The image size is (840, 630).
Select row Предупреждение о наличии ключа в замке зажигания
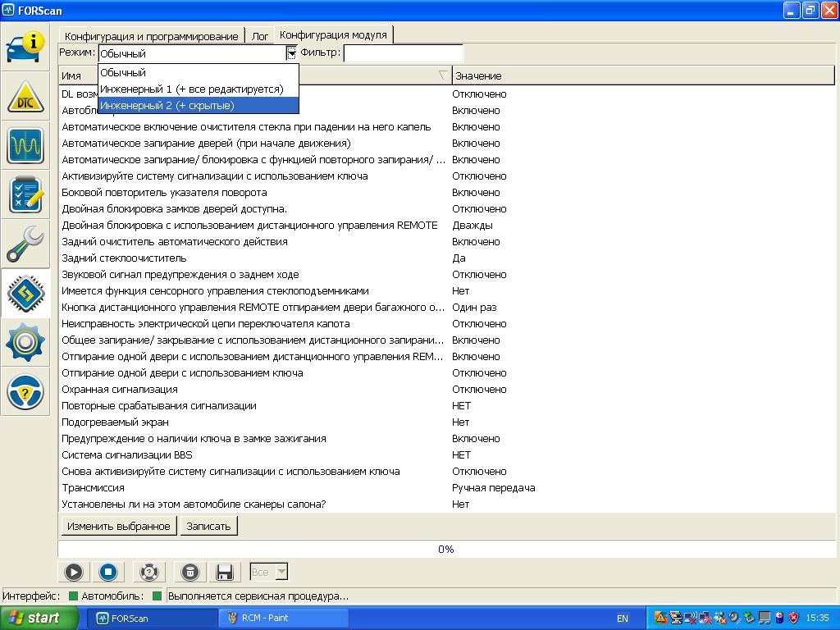click(445, 438)
